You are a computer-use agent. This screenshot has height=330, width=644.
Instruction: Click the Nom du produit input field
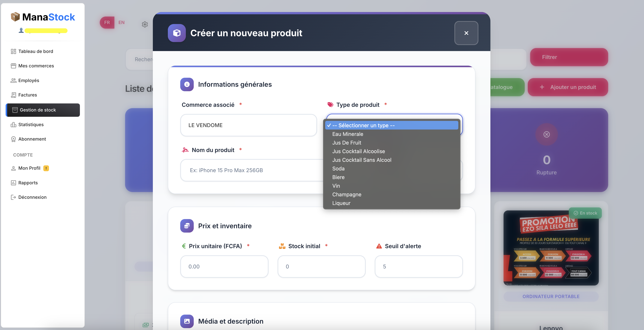[x=252, y=170]
